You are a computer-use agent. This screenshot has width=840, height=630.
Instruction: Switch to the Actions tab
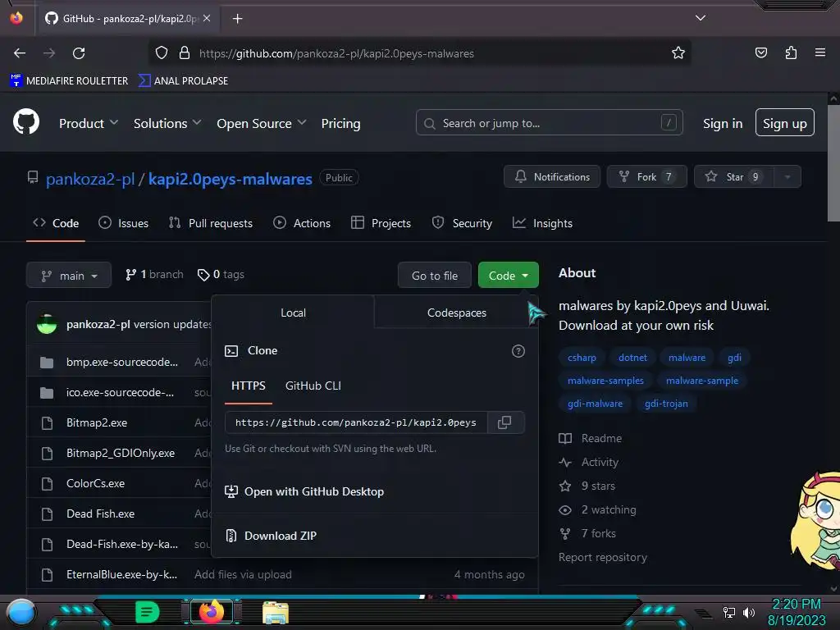[x=302, y=223]
